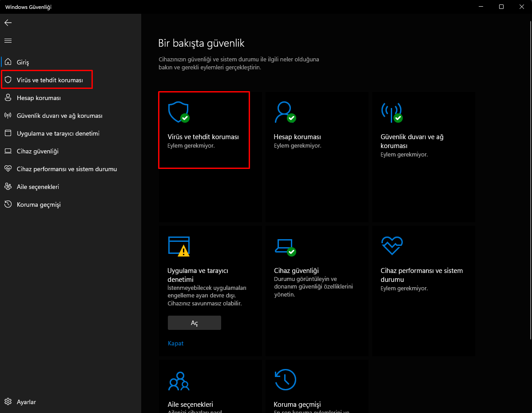Click 'İstenmeyebilecek uygulamaları engelleme' warning text
The height and width of the screenshot is (413, 532).
pyautogui.click(x=207, y=296)
